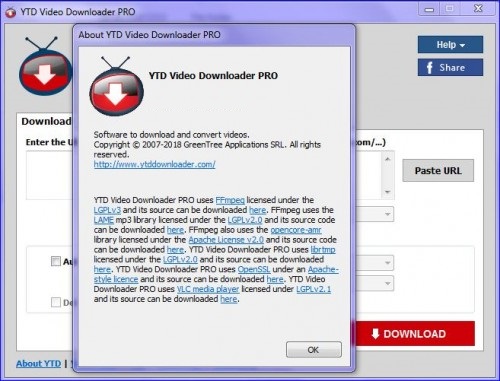Image resolution: width=500 pixels, height=381 pixels.
Task: Click the red DOWNLOAD button
Action: coord(414,334)
